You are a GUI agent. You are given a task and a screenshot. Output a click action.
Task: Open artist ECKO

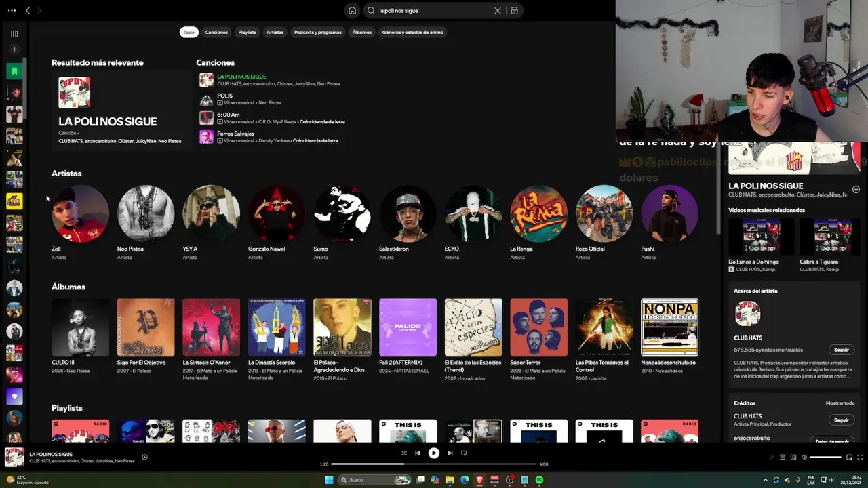[473, 213]
